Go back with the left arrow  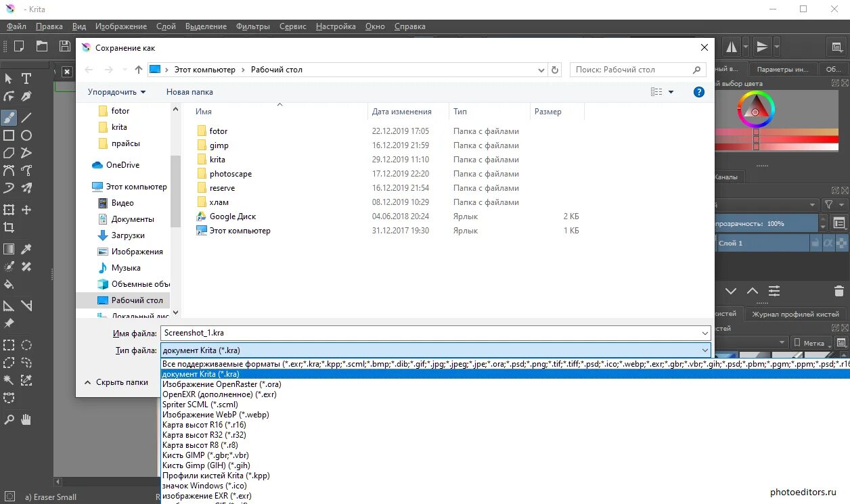(89, 70)
